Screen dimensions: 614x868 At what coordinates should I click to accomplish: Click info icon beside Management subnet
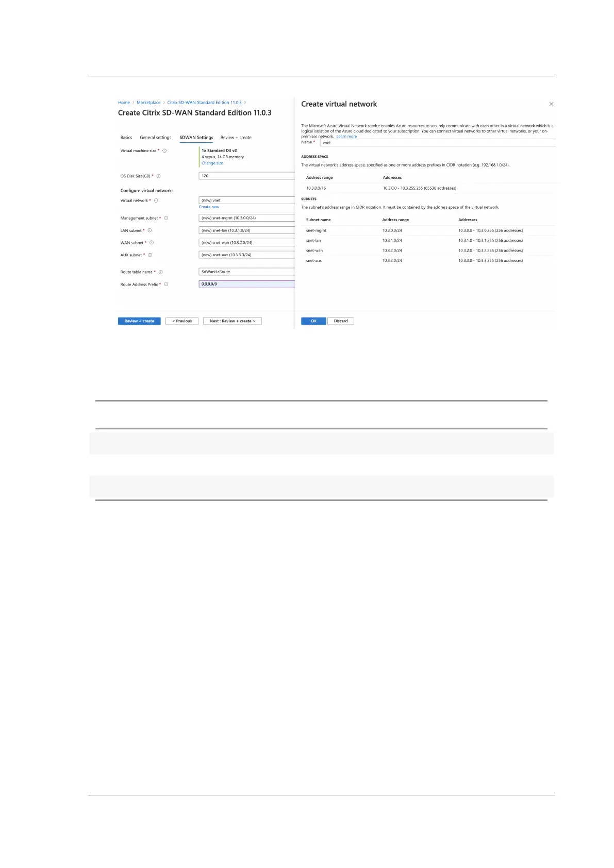tap(166, 218)
